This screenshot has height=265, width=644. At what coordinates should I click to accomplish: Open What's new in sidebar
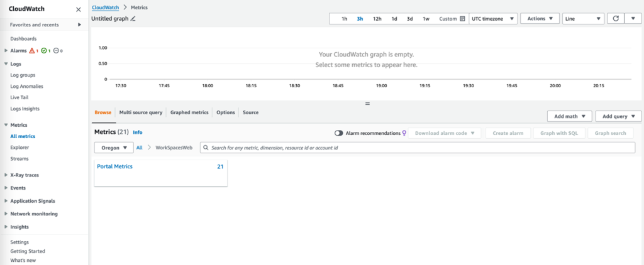23,261
